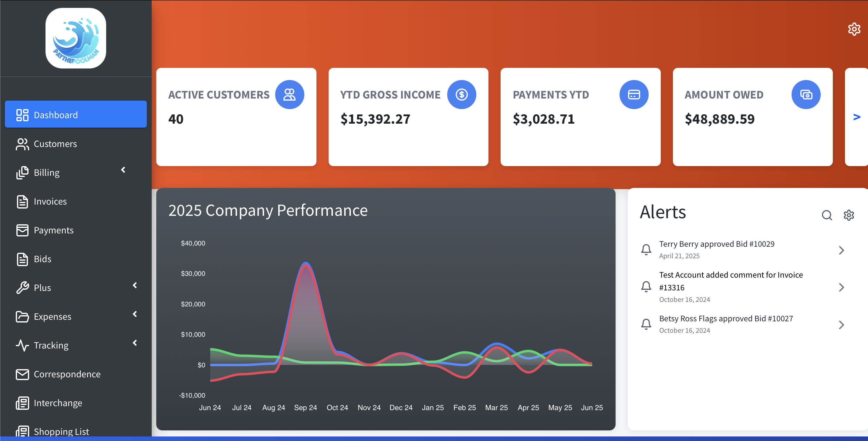Open the Customers sidebar item

point(55,144)
